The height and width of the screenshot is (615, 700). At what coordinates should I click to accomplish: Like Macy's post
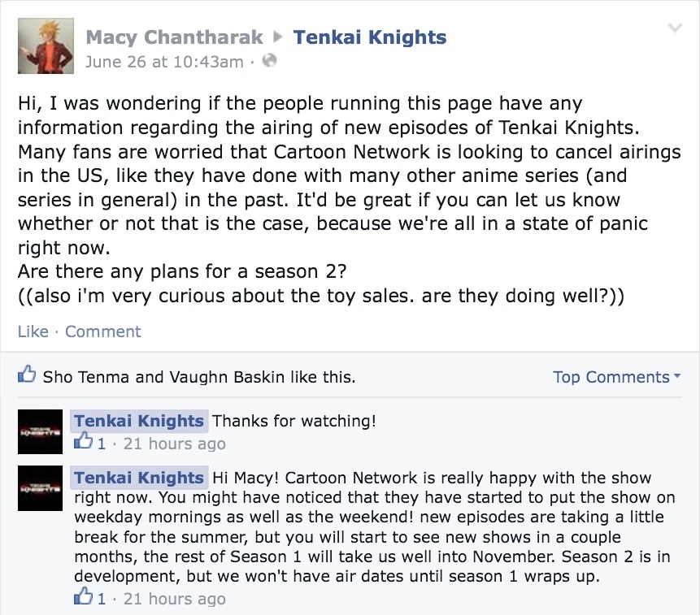(33, 331)
